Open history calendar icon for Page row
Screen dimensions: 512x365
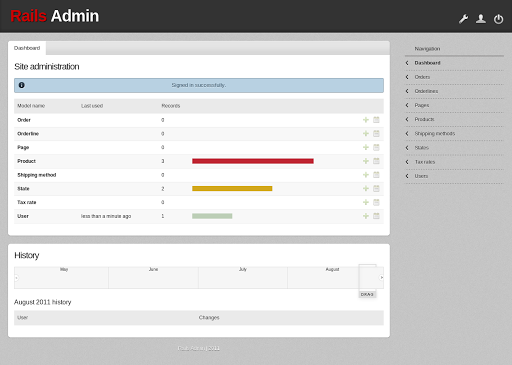click(376, 147)
